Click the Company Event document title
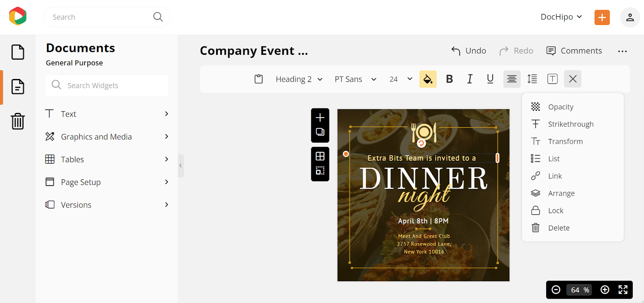644x303 pixels. coord(254,51)
